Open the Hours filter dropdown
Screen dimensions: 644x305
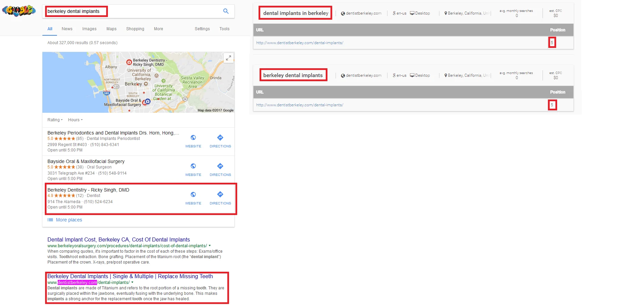tap(75, 120)
